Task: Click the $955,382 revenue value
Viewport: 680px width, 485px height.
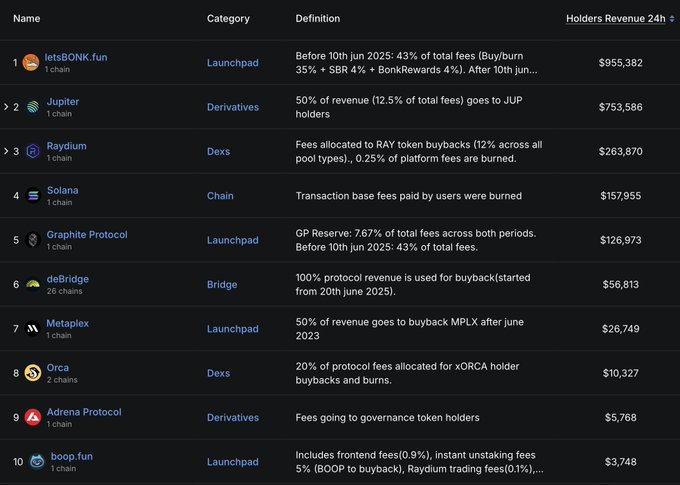Action: click(621, 63)
